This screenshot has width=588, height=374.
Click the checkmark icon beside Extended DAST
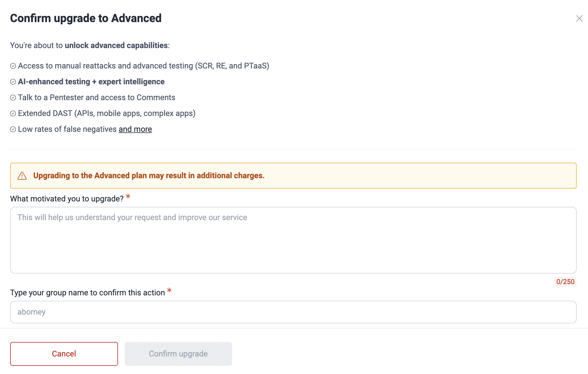tap(13, 113)
